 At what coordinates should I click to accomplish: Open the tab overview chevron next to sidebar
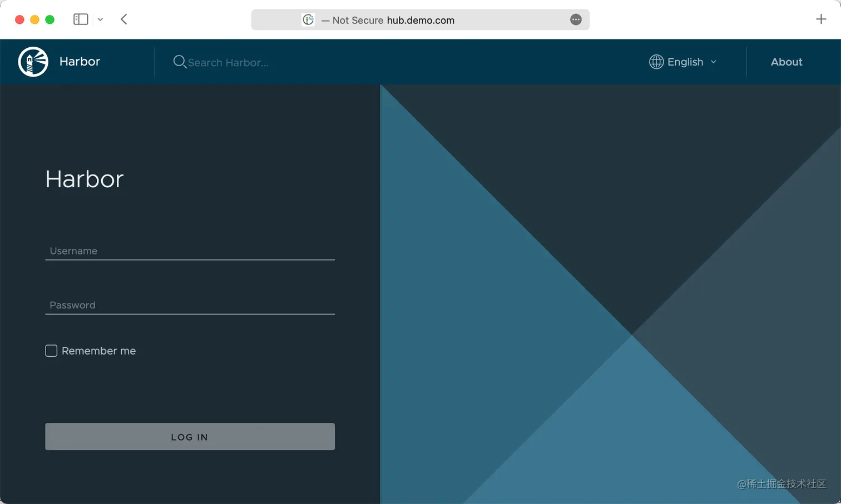pyautogui.click(x=100, y=19)
